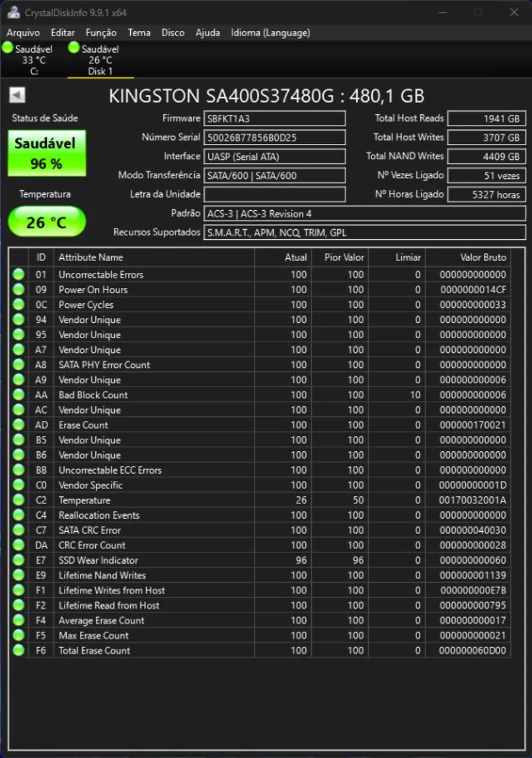Click the Nº Vezes Ligado value 51 vezes
The width and height of the screenshot is (532, 758).
click(486, 175)
